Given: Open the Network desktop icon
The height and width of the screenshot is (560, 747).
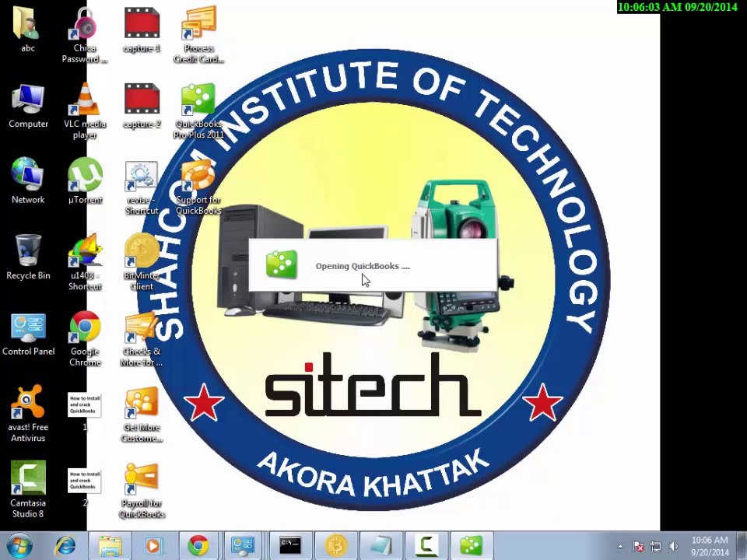Looking at the screenshot, I should pos(28,181).
